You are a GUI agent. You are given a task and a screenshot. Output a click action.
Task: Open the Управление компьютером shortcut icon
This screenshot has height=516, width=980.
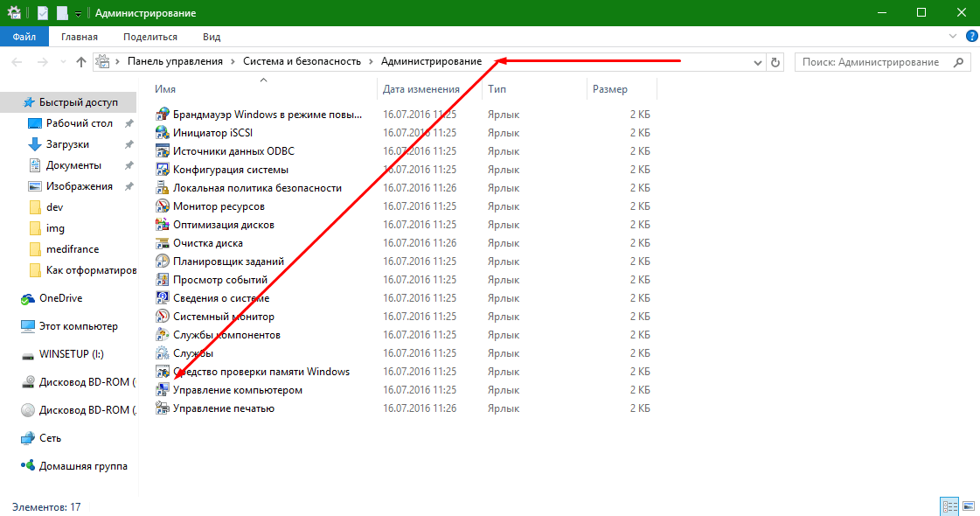[162, 390]
